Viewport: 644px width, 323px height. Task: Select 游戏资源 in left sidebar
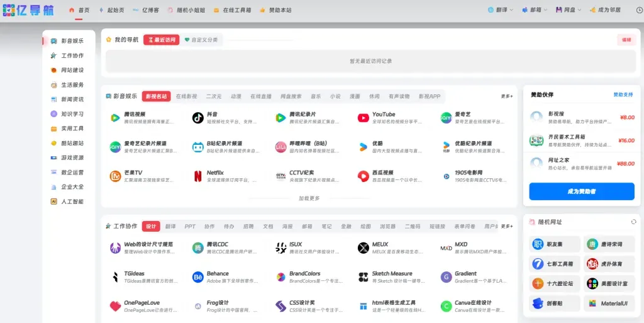(x=67, y=157)
